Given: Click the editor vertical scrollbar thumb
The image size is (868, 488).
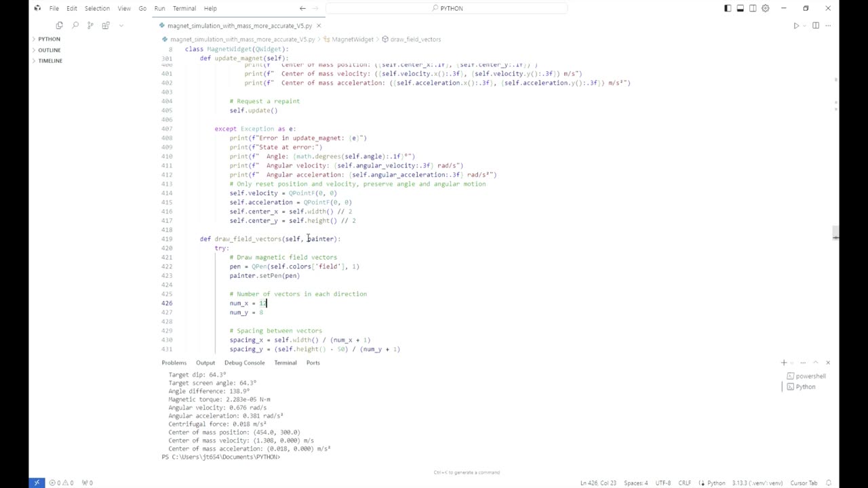Looking at the screenshot, I should [835, 233].
